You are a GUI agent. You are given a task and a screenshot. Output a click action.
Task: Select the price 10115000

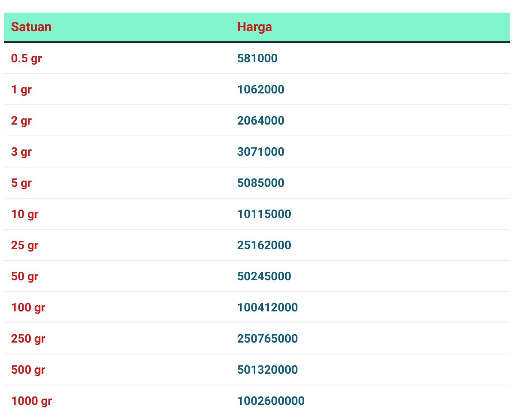[x=264, y=214]
